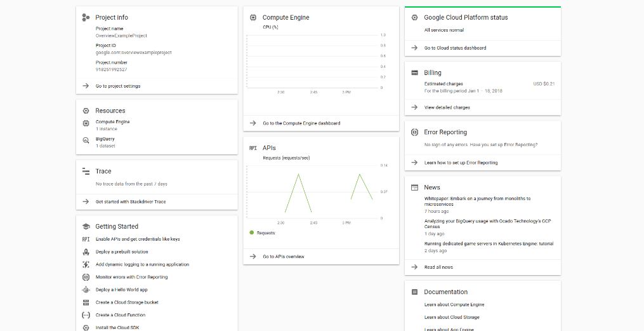The image size is (644, 331).
Task: Click the Project info card icon
Action: coord(86,17)
